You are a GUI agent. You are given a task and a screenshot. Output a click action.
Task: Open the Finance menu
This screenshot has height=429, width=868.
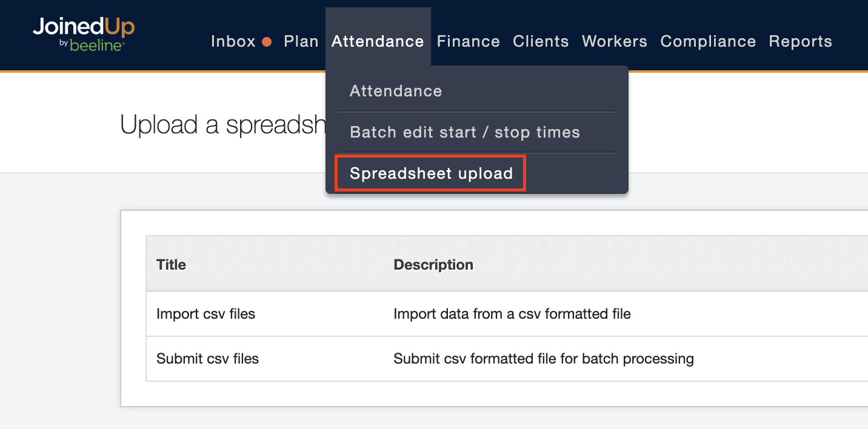tap(469, 42)
